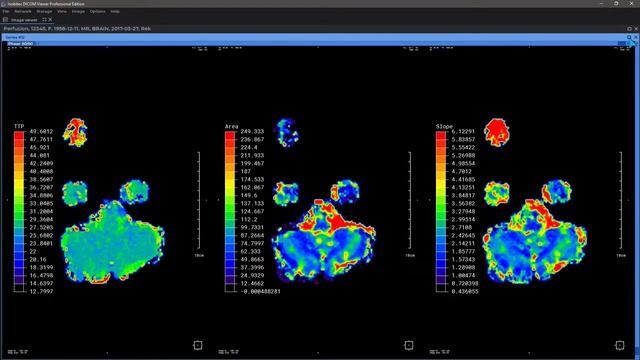
Task: Click the TTP minimum value 12.7997
Action: click(41, 291)
